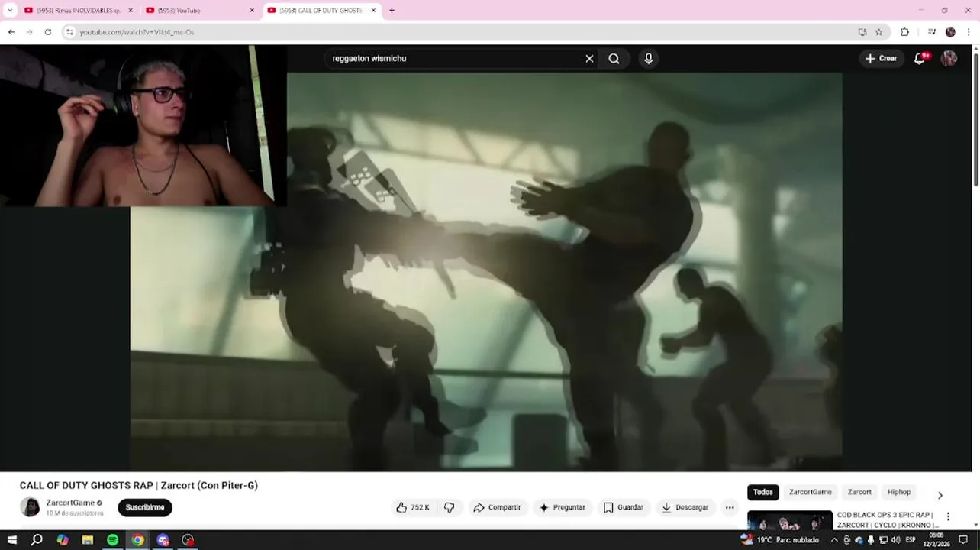
Task: Run the search with the magnifier button
Action: click(x=614, y=59)
